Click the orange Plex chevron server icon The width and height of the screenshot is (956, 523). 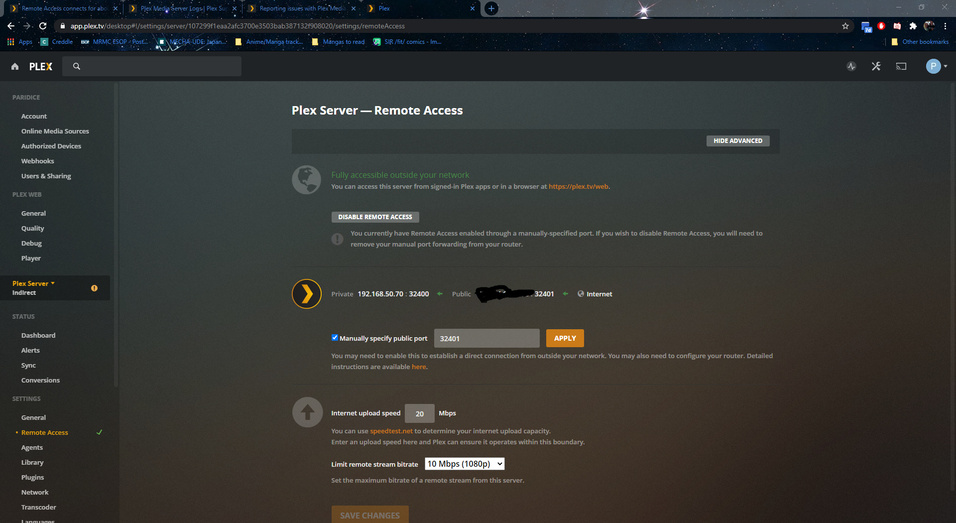tap(307, 294)
